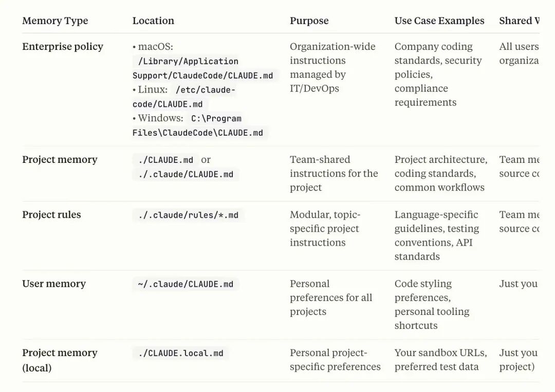Click the ./CLAUDE.md code snippet
Screen dimensions: 555x392
[165, 160]
